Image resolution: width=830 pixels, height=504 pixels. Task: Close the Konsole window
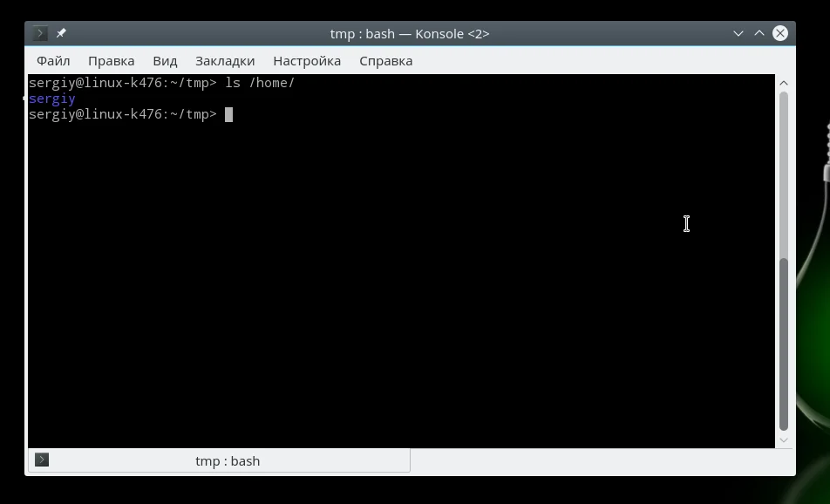tap(779, 33)
